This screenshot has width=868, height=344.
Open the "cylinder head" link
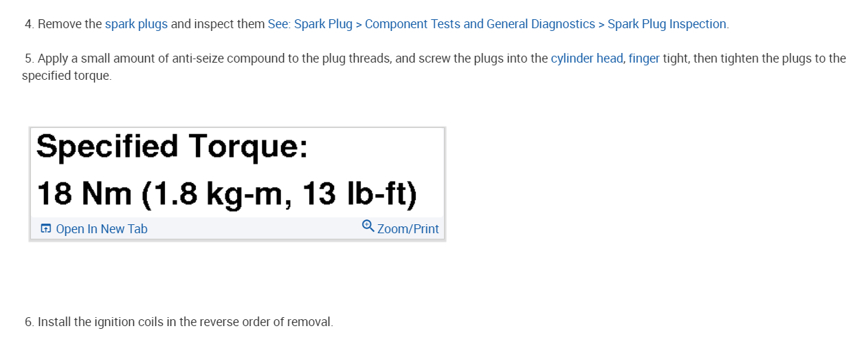click(586, 58)
